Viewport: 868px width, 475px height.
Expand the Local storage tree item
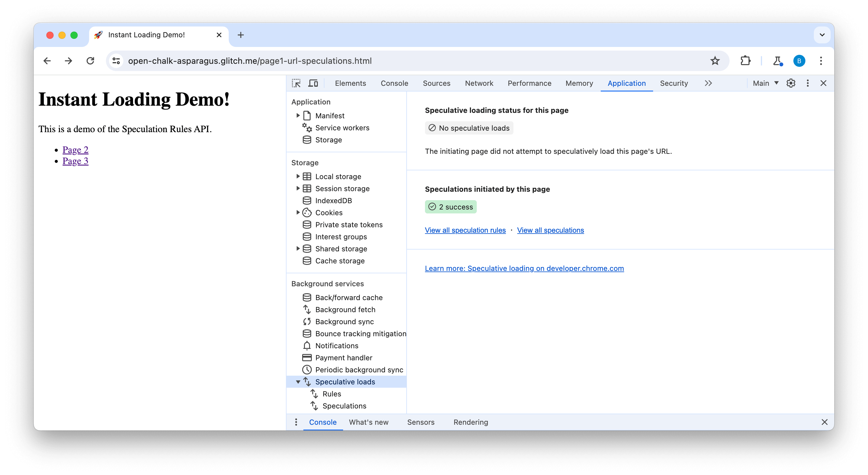coord(298,176)
